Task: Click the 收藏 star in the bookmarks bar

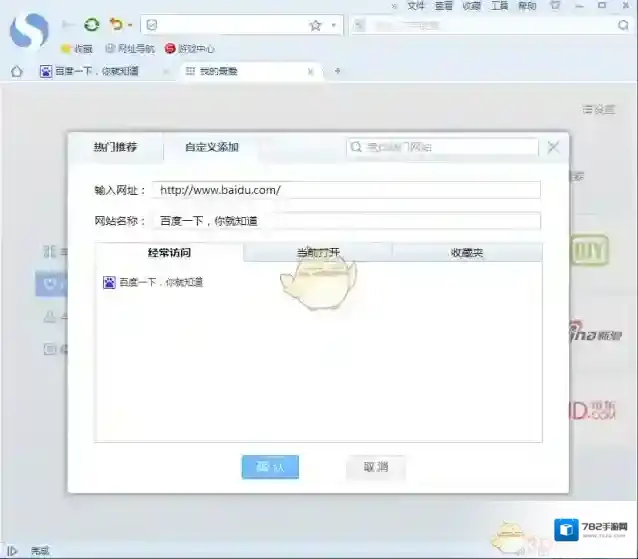Action: [x=76, y=49]
